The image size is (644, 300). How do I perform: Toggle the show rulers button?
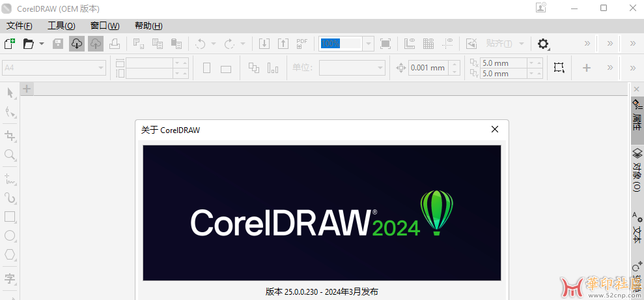click(x=410, y=44)
